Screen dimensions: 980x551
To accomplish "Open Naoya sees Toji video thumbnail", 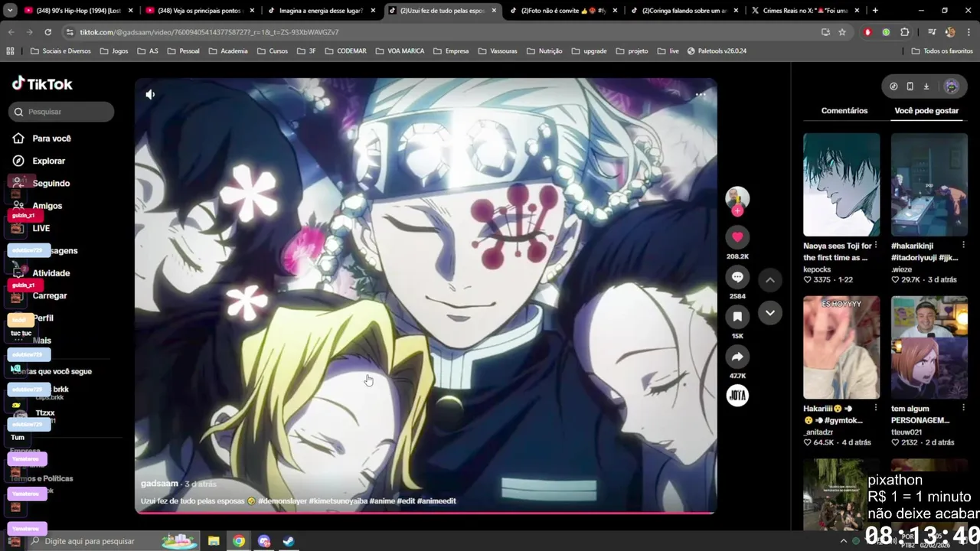I will [x=841, y=184].
